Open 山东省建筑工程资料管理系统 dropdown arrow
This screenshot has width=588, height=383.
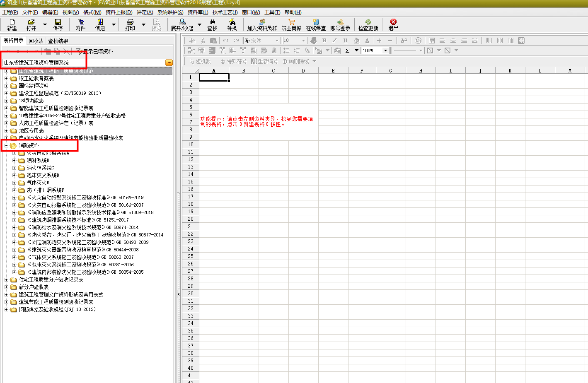(169, 63)
